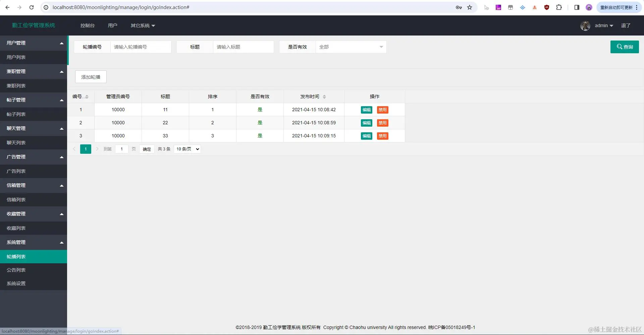Open 信箱列表 in sidebar

34,200
